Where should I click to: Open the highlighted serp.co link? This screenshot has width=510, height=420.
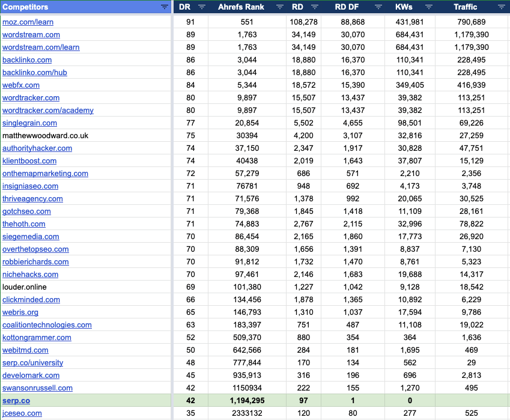pos(16,401)
